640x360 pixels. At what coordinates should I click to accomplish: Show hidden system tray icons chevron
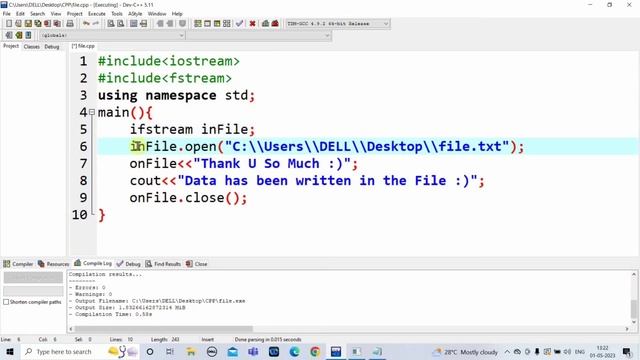[507, 351]
